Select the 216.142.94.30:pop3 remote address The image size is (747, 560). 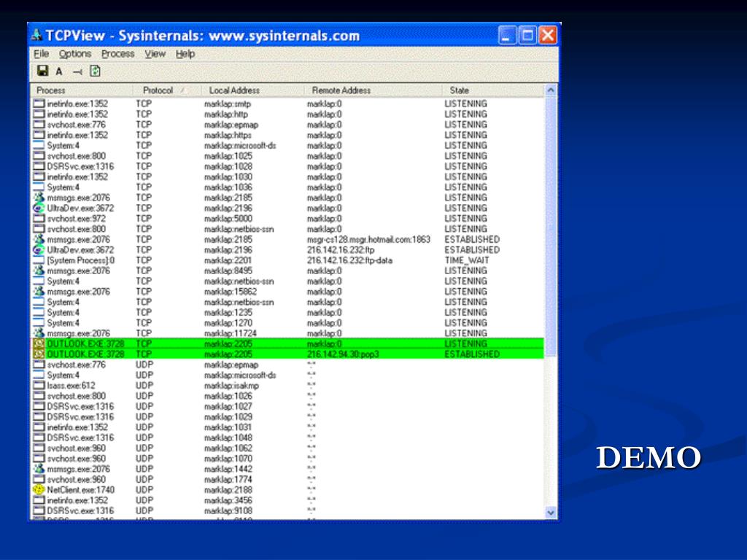tap(343, 354)
